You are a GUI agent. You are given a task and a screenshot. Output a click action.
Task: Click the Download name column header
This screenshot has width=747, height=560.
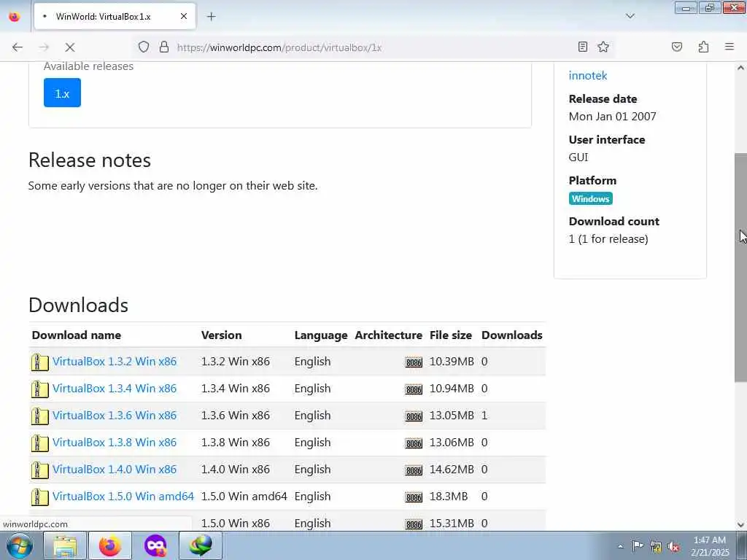click(76, 335)
